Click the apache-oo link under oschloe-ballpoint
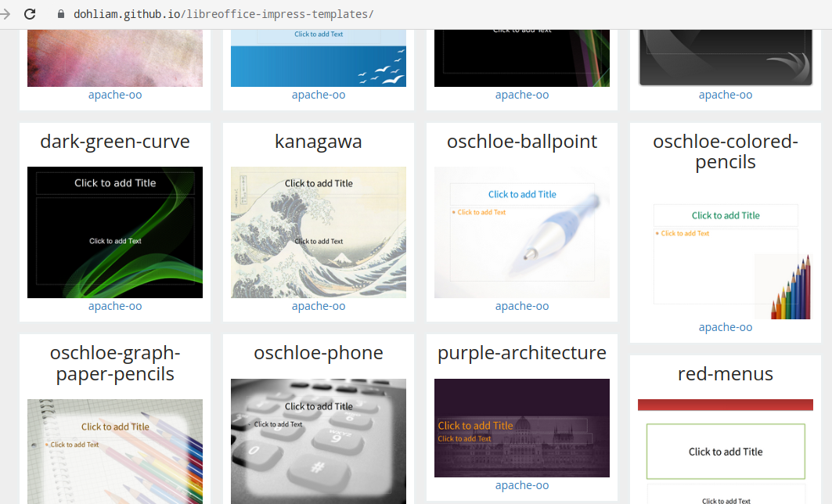Screen dimensions: 832x504 (522, 306)
